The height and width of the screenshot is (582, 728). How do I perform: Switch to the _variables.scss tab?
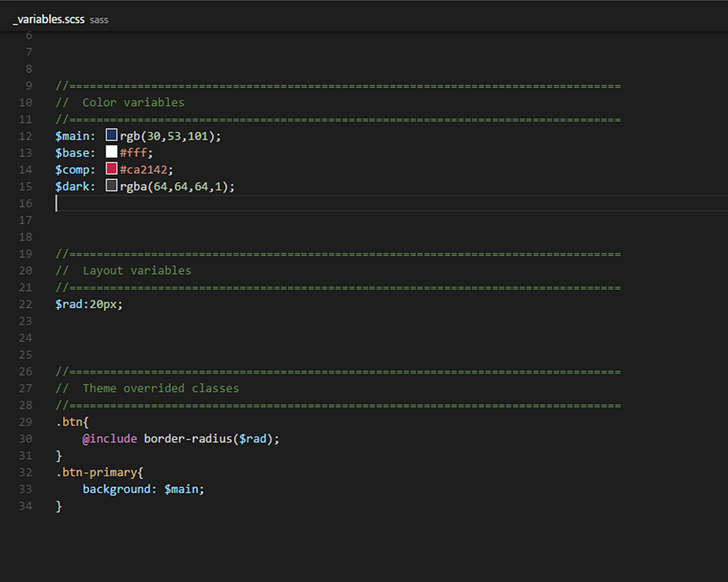tap(48, 19)
